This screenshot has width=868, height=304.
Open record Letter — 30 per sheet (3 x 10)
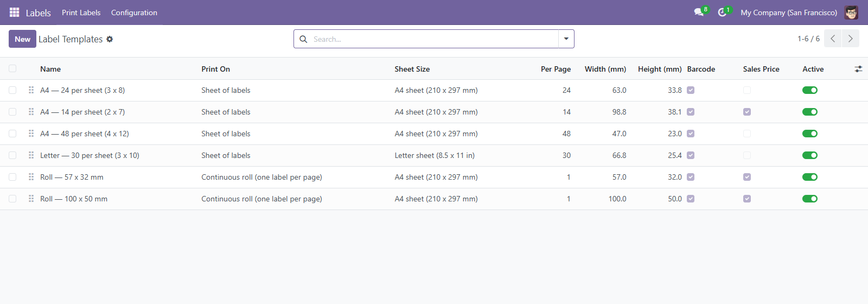point(90,155)
